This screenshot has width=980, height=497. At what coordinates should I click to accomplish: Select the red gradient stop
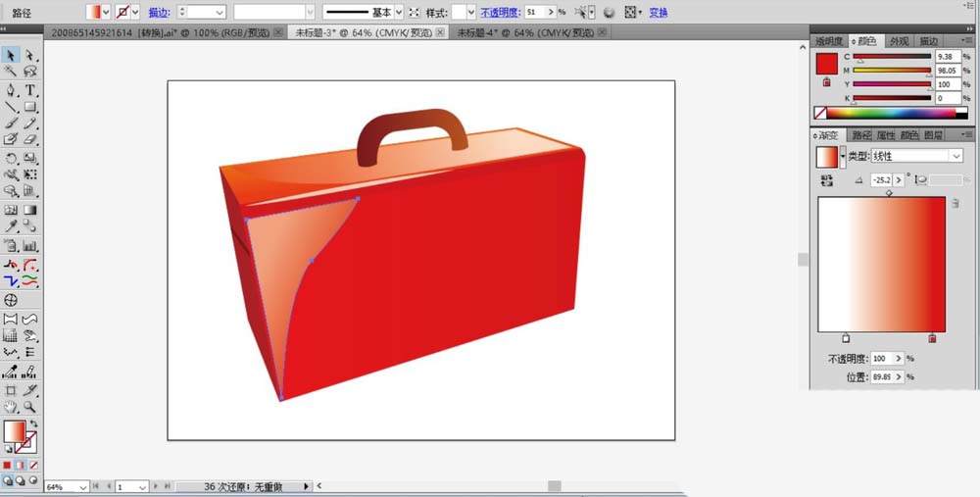coord(933,338)
